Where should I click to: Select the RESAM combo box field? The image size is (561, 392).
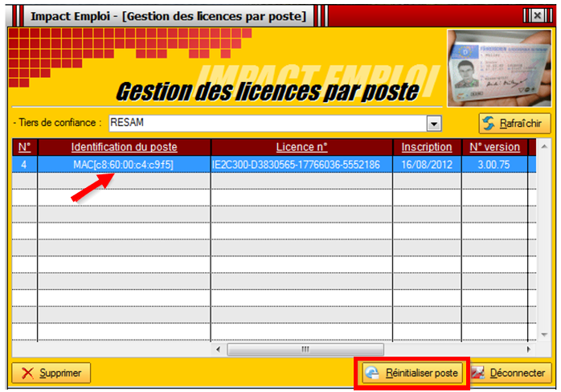click(275, 124)
